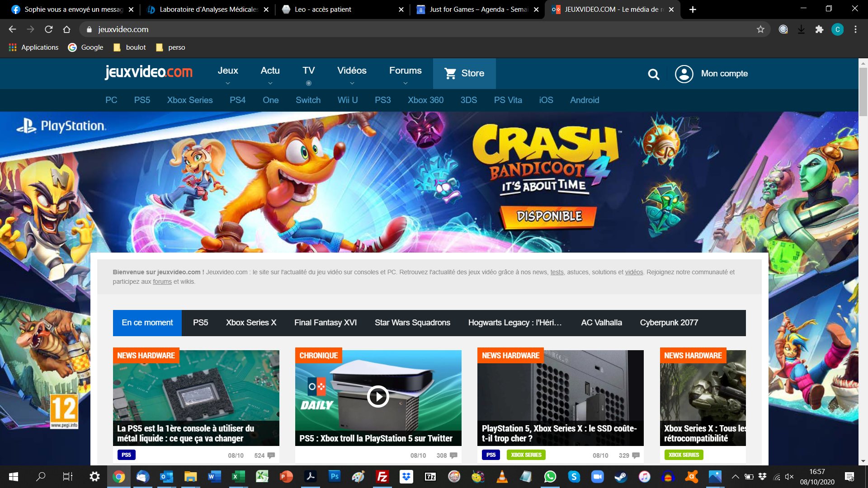The image size is (868, 488).
Task: Click the Chrome downloads arrow icon
Action: (x=801, y=29)
